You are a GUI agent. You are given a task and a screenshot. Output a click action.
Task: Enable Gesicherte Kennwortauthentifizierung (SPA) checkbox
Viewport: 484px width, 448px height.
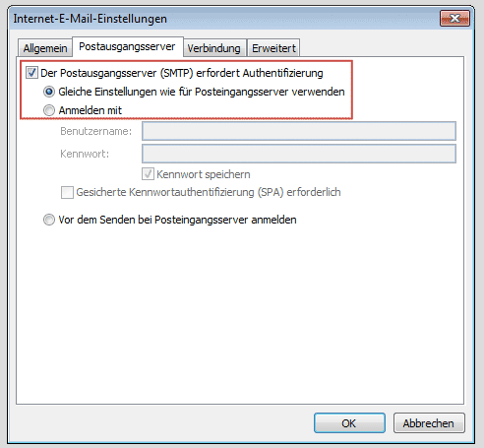pos(67,192)
